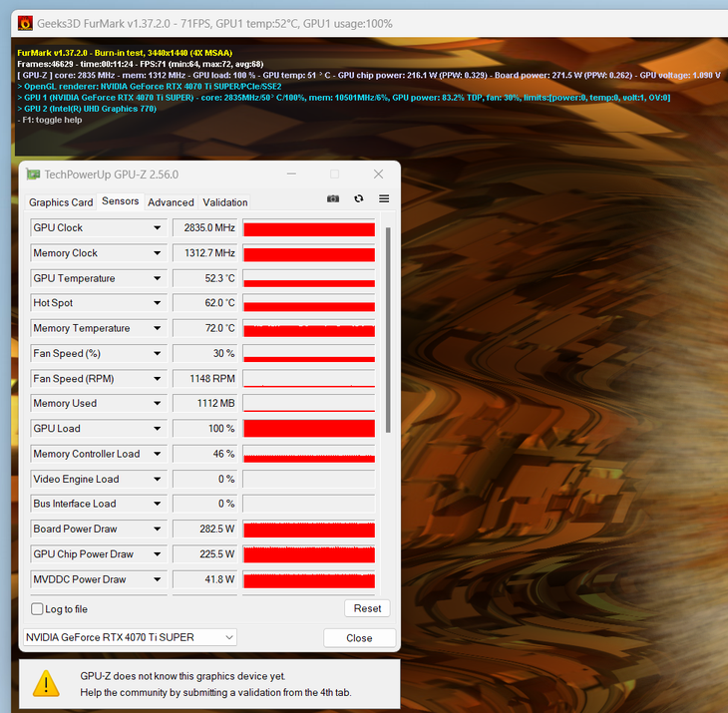The image size is (728, 713).
Task: Expand the GPU Clock sensor dropdown
Action: pos(158,228)
